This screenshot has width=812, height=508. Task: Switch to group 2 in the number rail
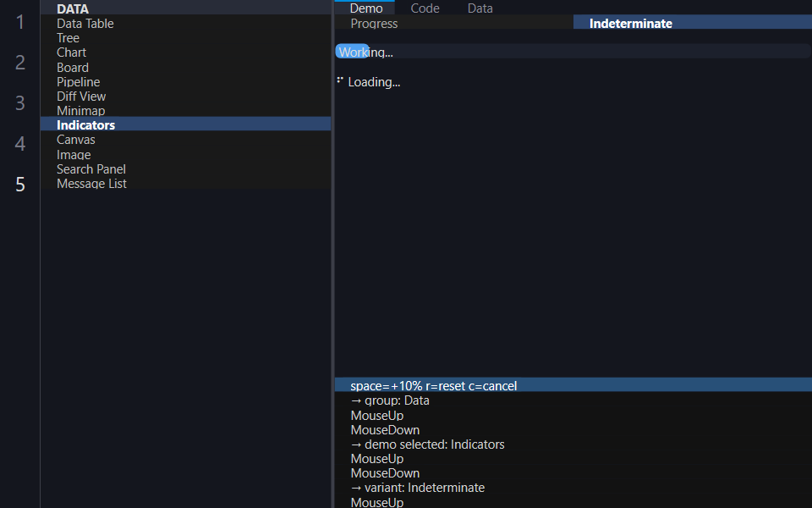[x=20, y=62]
